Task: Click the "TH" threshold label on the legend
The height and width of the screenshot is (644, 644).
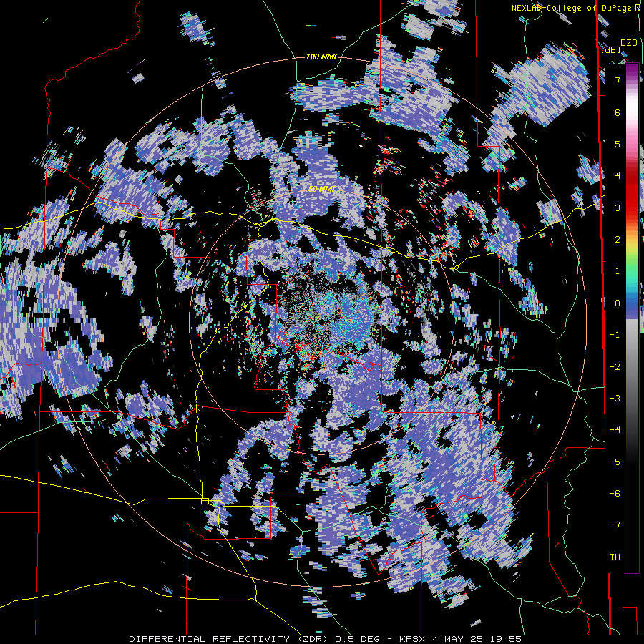Action: tap(615, 557)
